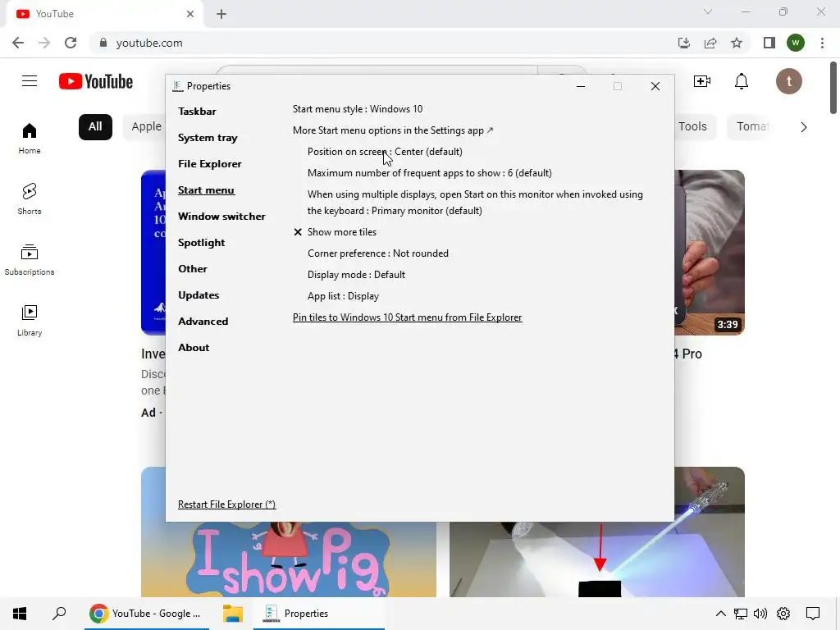Minimize the Properties window
This screenshot has height=630, width=840.
pos(580,86)
